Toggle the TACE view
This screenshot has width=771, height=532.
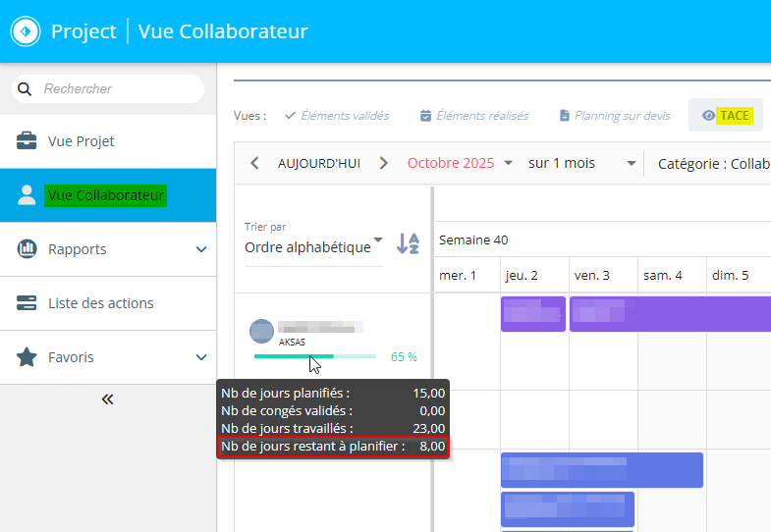[x=725, y=116]
